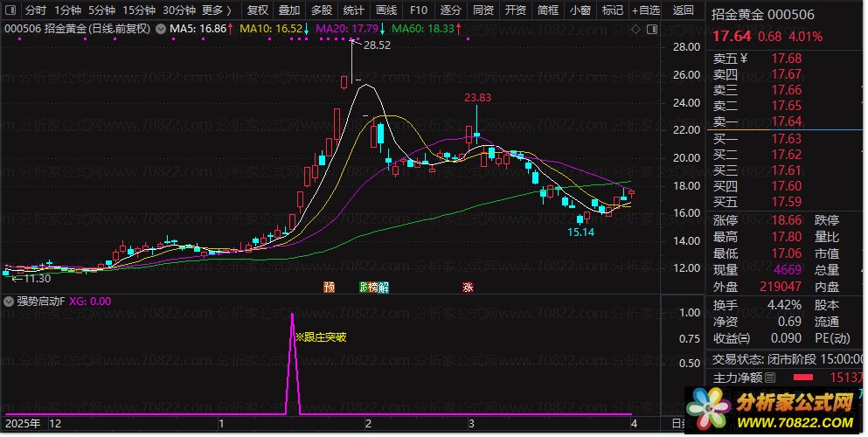Open the dropdown arrow beside 招金黄金 chart title
Viewport: 868px width, 437px height.
coord(159,29)
